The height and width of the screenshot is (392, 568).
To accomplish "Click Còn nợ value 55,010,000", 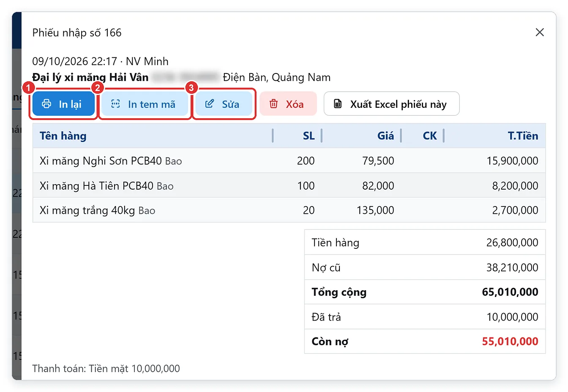I will tap(510, 341).
